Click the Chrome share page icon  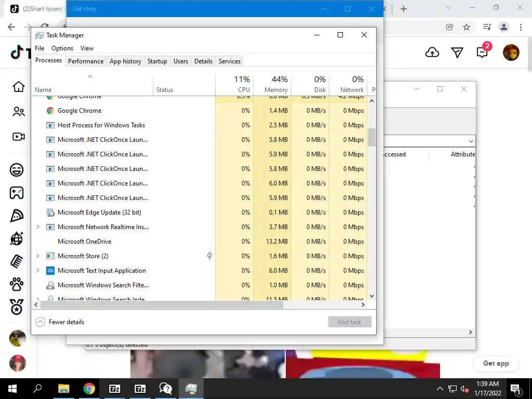(449, 27)
